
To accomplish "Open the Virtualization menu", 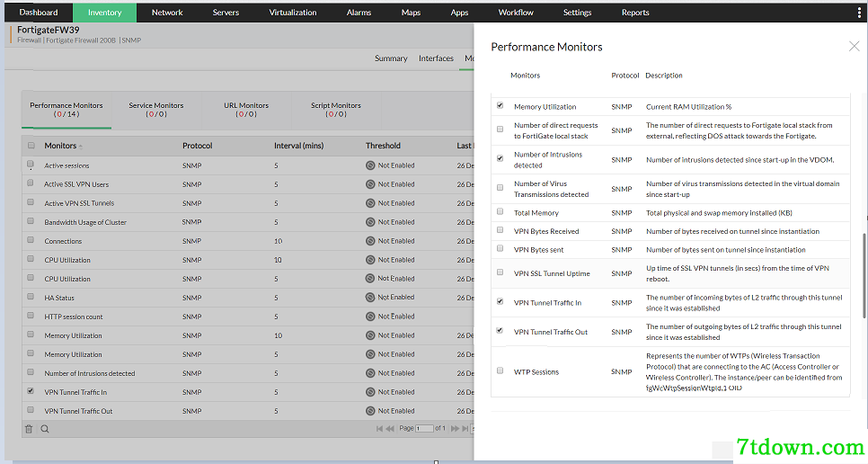I will [293, 13].
